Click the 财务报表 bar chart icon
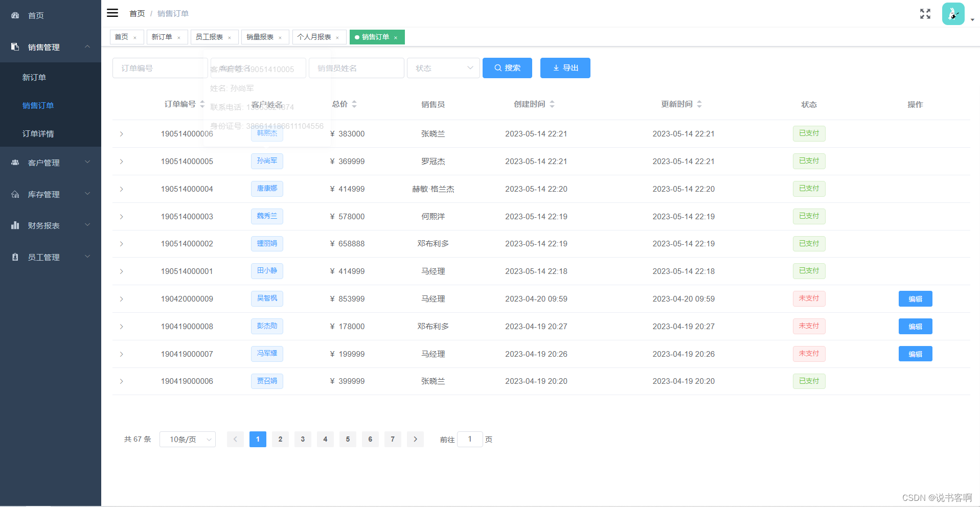This screenshot has width=980, height=507. pos(15,225)
